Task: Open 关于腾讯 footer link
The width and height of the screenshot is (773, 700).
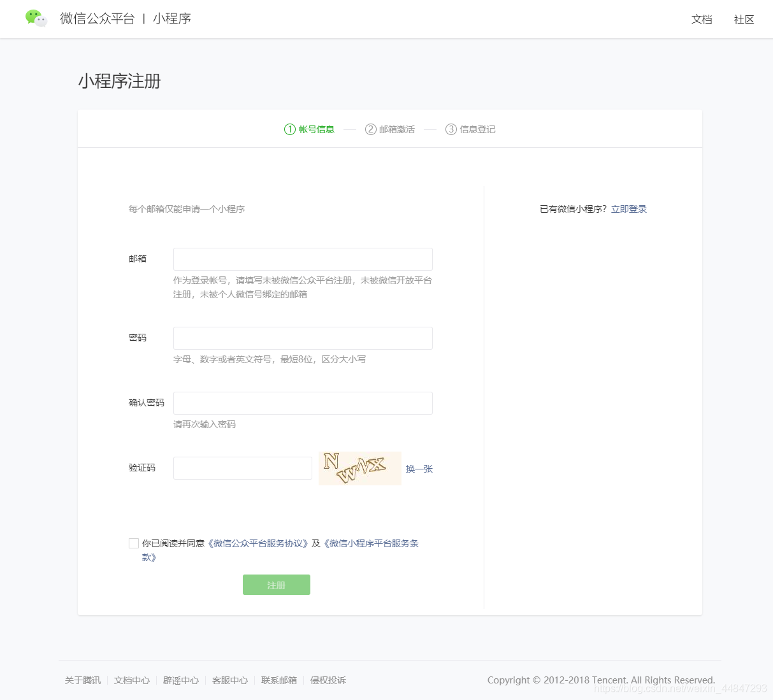Action: click(x=83, y=680)
